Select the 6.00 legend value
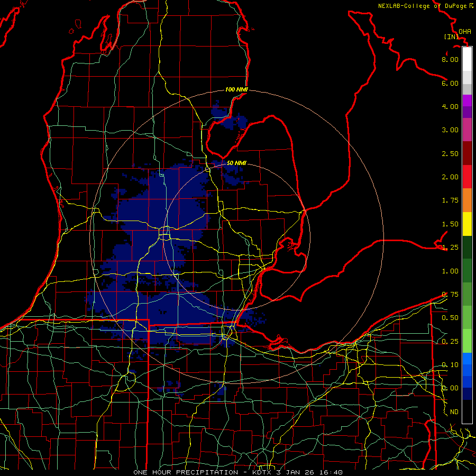Viewport: 476px width, 476px height. tap(450, 83)
